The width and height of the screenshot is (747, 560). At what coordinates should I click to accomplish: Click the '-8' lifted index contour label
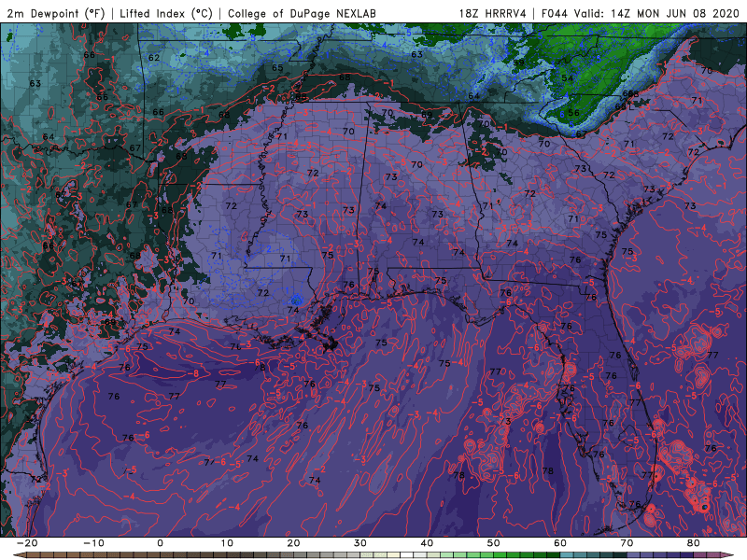193,374
